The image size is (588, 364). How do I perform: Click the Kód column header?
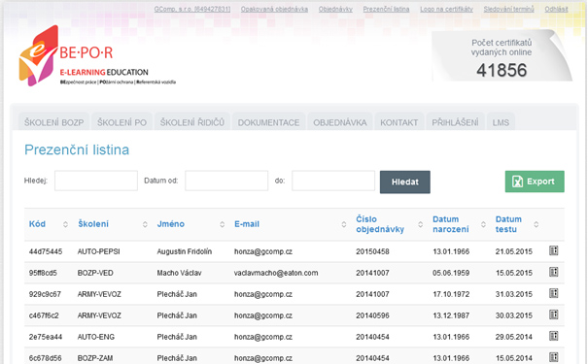tap(37, 224)
